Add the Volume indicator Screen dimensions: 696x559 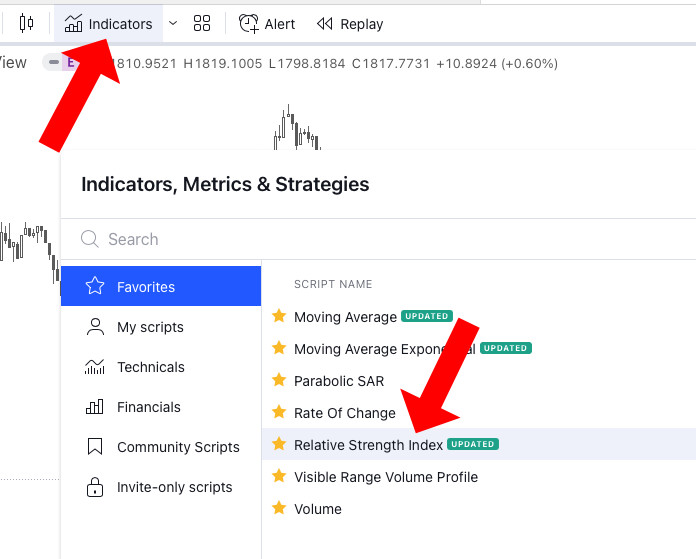pos(318,509)
